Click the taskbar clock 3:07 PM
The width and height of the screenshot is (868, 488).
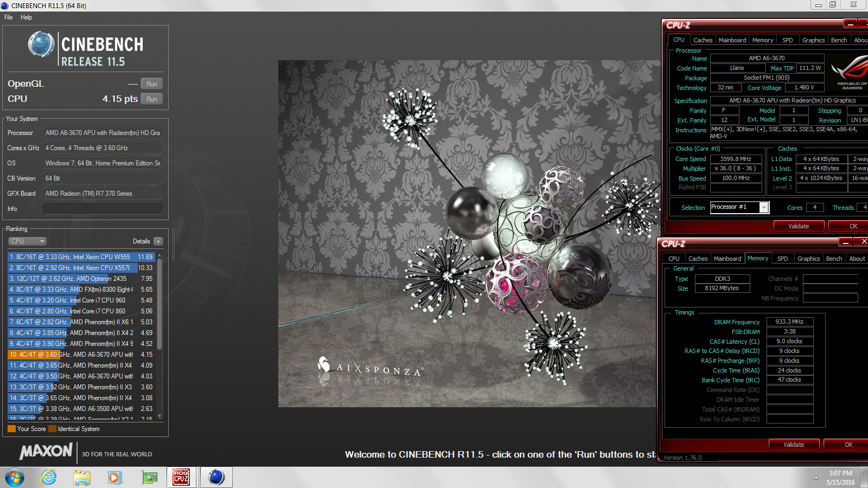pos(840,473)
